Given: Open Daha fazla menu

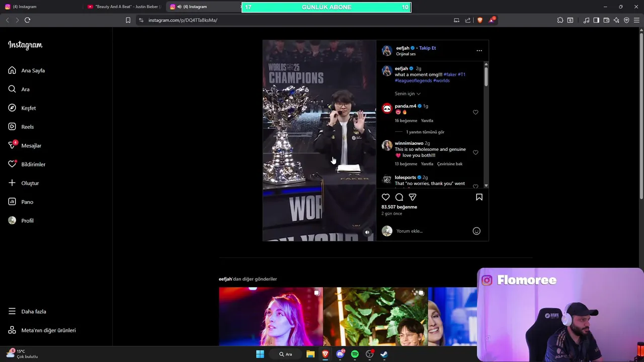Looking at the screenshot, I should tap(27, 311).
